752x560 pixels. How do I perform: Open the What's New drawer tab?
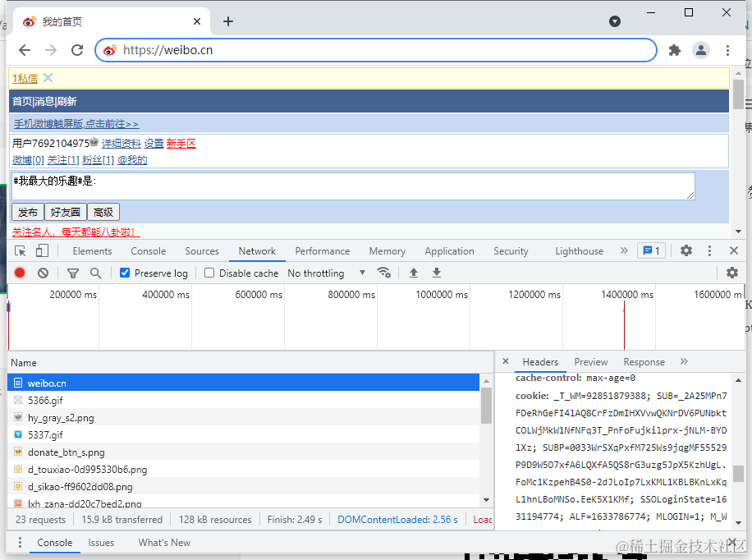164,543
